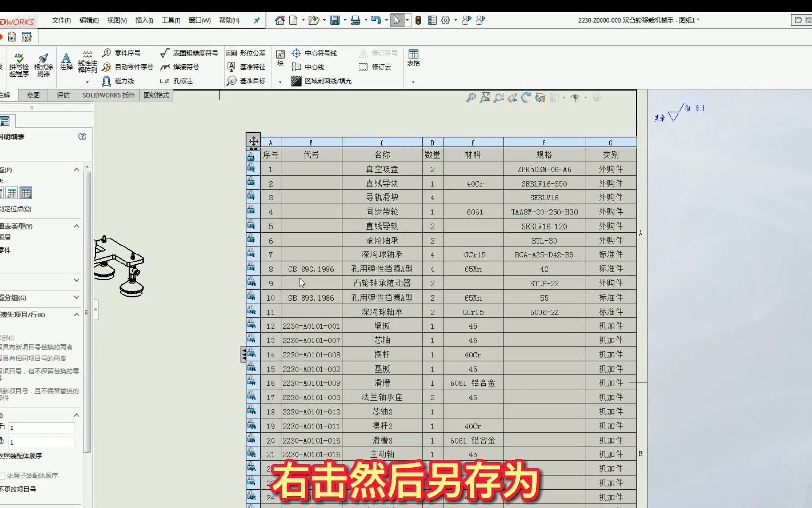
Task: Select cell 真空吸盘 in row 1
Action: point(382,169)
